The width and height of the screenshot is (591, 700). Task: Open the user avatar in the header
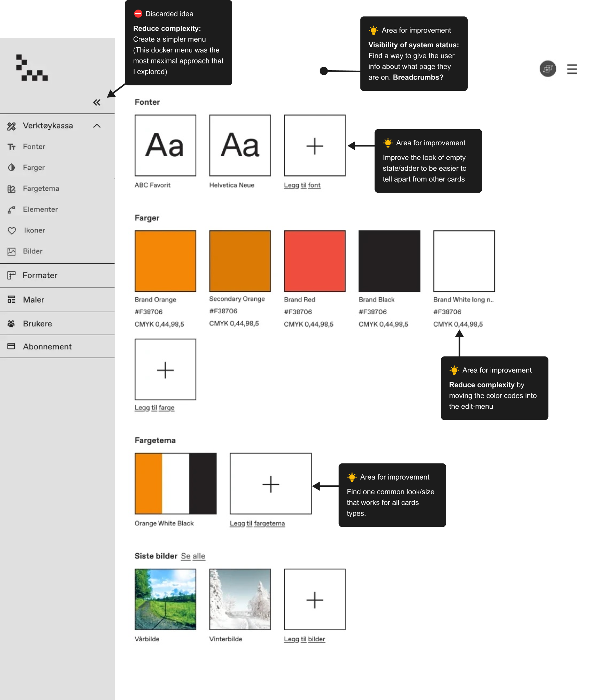click(547, 69)
